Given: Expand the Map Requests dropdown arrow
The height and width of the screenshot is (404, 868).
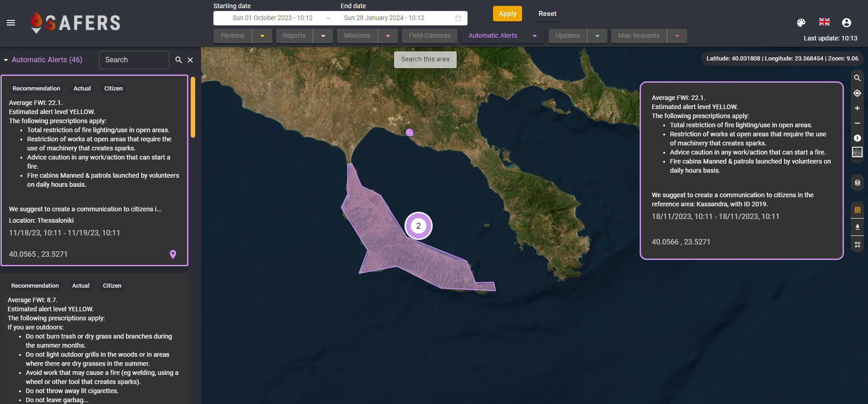Looking at the screenshot, I should click(x=677, y=35).
